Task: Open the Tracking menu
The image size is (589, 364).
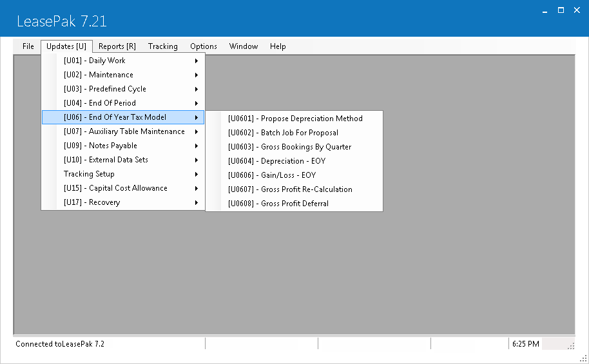Action: (x=162, y=46)
